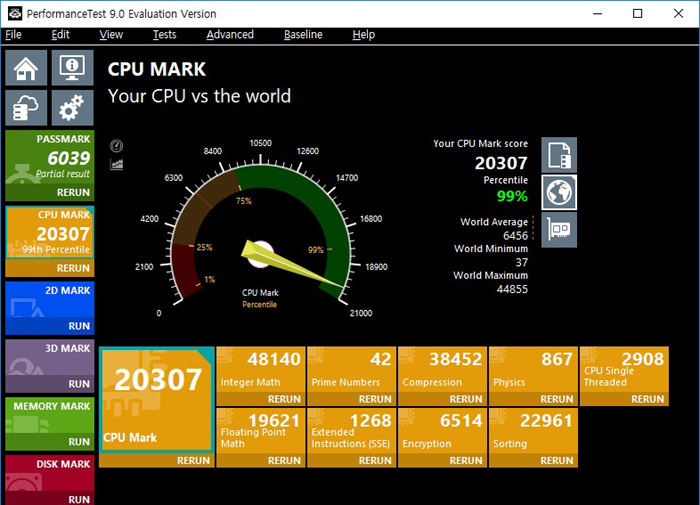Select the CPU Mark 99th Percentile tile

[50, 233]
